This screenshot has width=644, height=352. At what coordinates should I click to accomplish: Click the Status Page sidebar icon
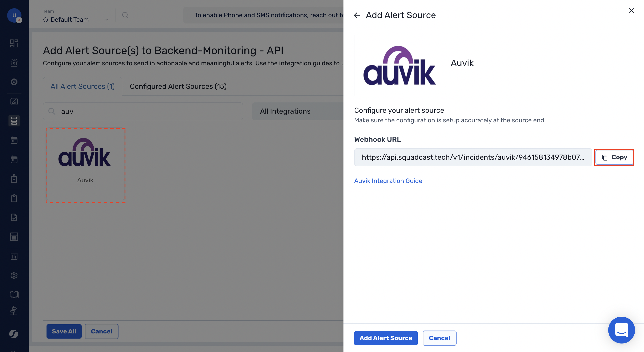pos(14,237)
